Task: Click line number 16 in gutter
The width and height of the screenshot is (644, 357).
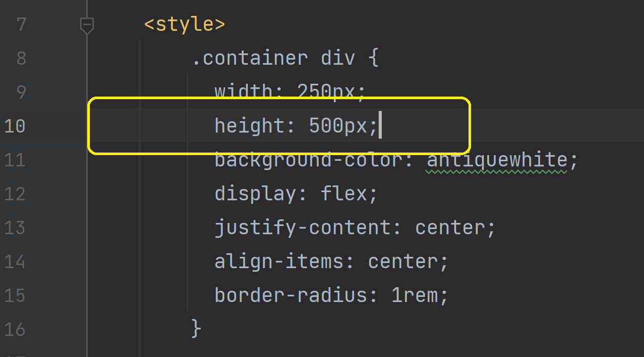Action: pyautogui.click(x=15, y=329)
